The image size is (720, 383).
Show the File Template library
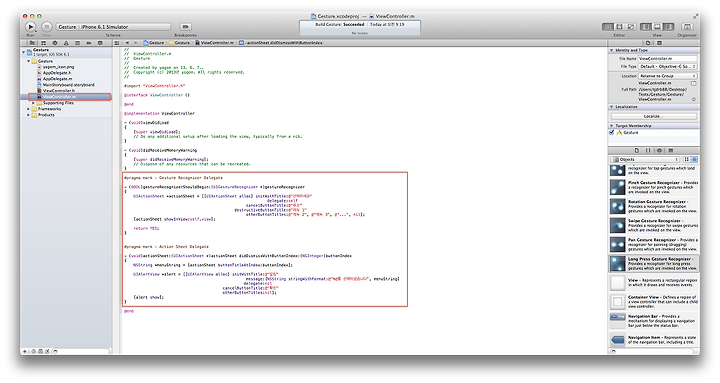coord(636,150)
